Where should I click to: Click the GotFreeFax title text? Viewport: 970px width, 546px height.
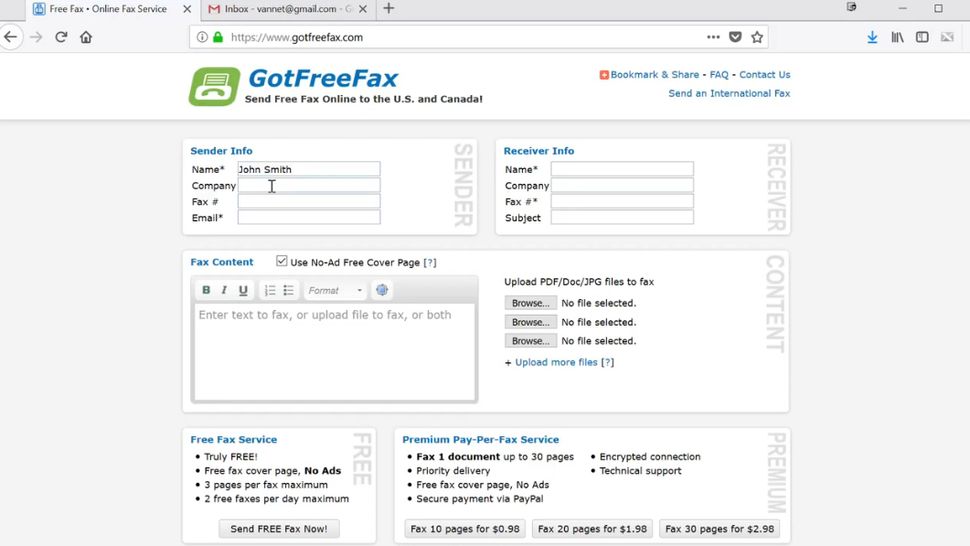tap(323, 79)
